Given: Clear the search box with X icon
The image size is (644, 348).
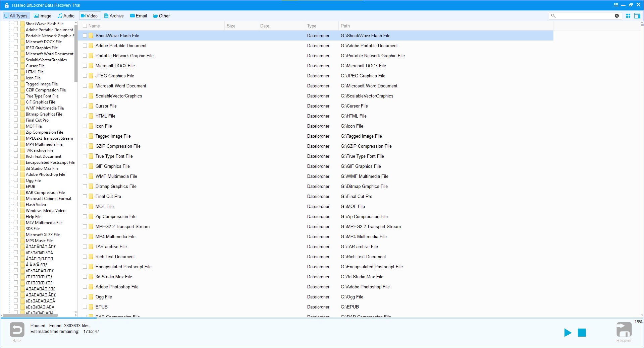Looking at the screenshot, I should pos(617,16).
